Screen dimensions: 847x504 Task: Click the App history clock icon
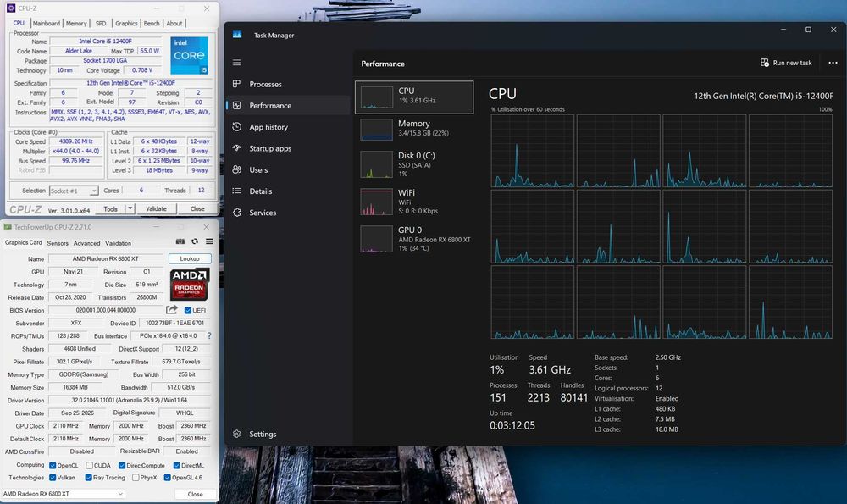pos(236,127)
